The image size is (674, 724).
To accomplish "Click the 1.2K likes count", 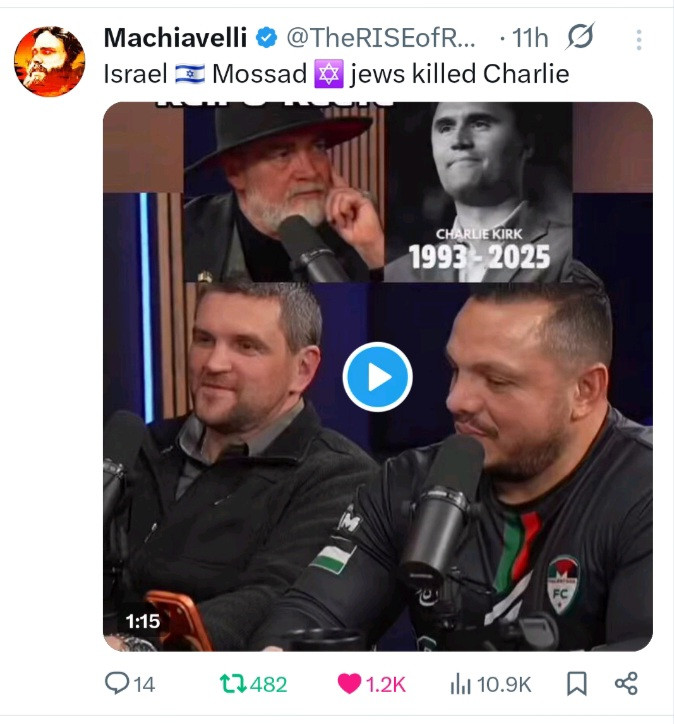I will point(386,684).
